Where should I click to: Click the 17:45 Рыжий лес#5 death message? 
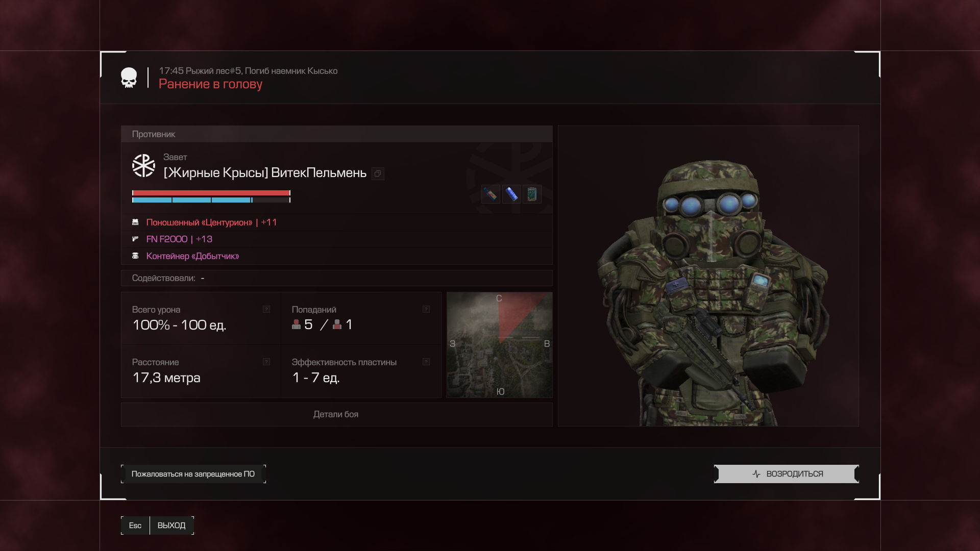pos(248,71)
